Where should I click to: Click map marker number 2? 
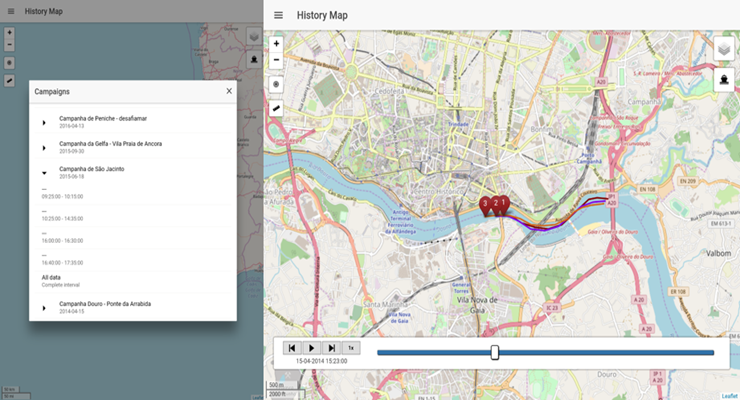(x=496, y=205)
